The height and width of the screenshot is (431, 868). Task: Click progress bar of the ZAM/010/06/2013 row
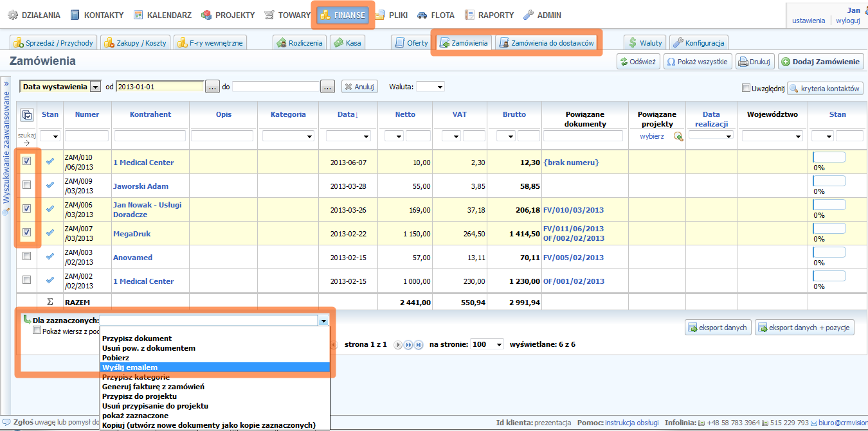[x=829, y=157]
